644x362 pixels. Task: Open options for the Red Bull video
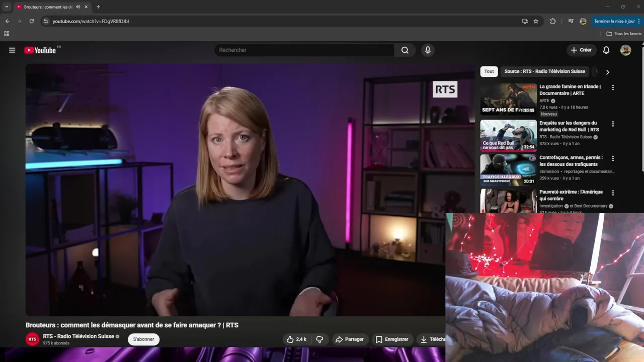tap(613, 124)
